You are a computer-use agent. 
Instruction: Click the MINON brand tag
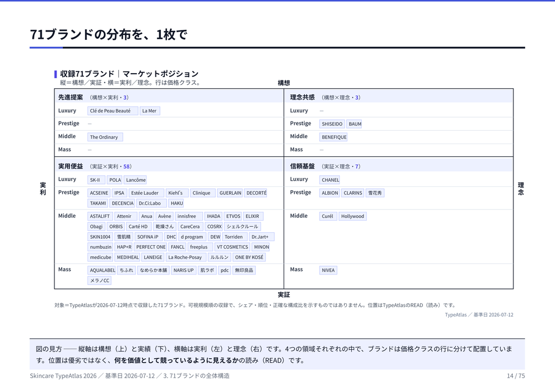[x=260, y=247]
